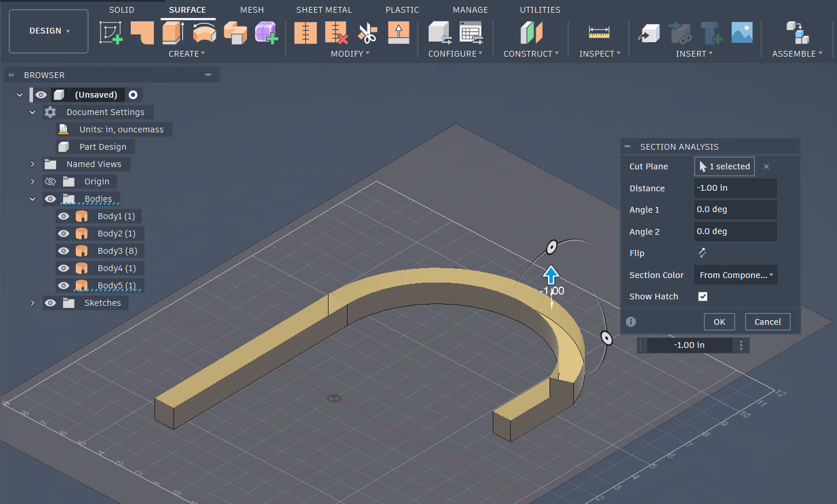Open the DESIGN workspace dropdown
Viewport: 837px width, 504px height.
(x=49, y=31)
